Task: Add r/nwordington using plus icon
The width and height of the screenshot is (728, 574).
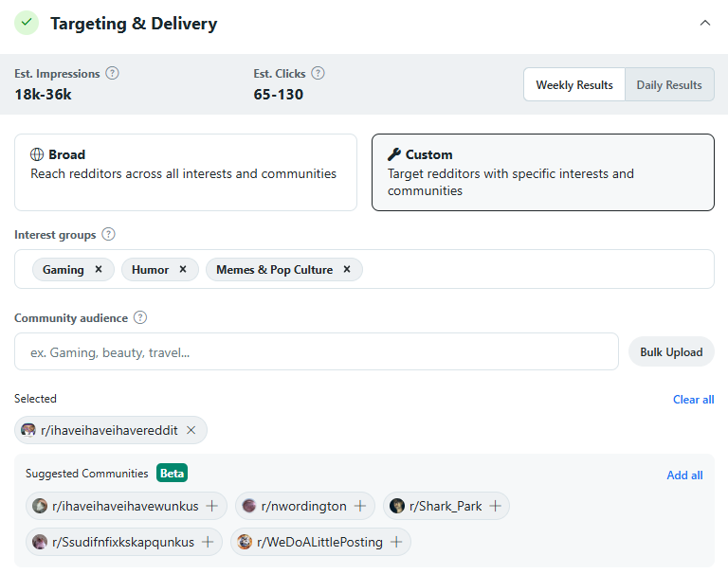Action: click(x=360, y=506)
